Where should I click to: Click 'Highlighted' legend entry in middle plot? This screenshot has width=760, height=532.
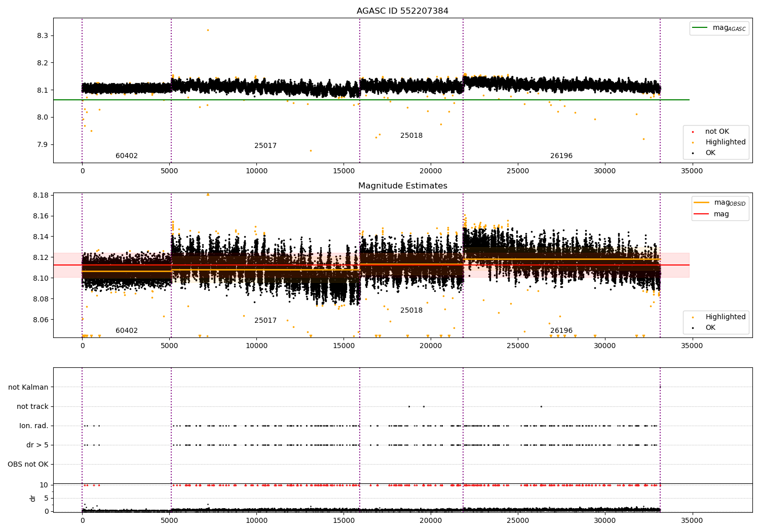coord(719,317)
